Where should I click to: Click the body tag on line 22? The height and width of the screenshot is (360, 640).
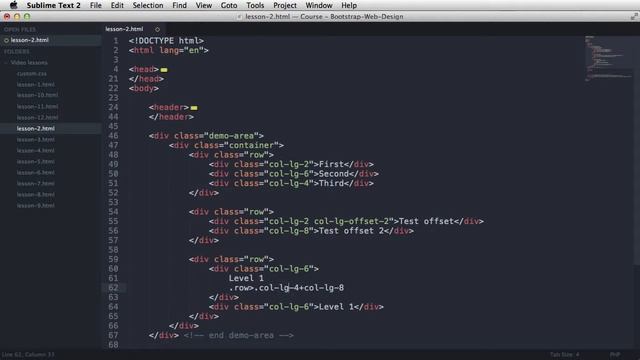click(x=144, y=89)
